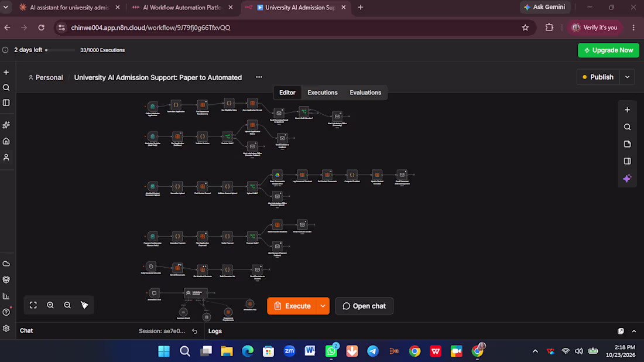Viewport: 644px width, 362px height.
Task: Open the templates box icon in left sidebar
Action: (x=6, y=280)
